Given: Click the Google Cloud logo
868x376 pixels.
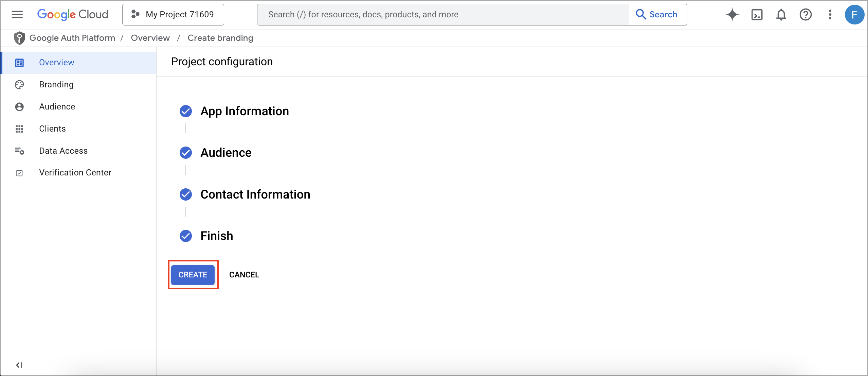Looking at the screenshot, I should (x=73, y=14).
